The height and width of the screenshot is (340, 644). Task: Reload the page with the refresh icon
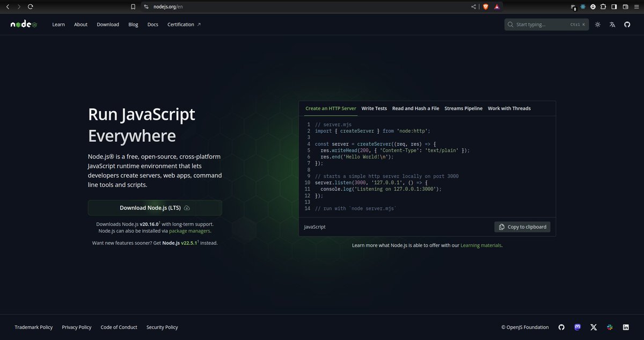pos(31,6)
